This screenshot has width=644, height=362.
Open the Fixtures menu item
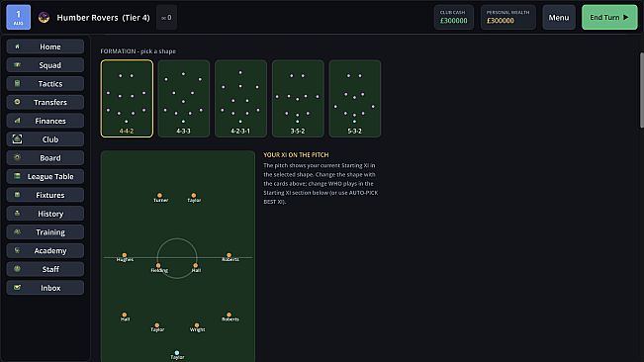pos(46,195)
